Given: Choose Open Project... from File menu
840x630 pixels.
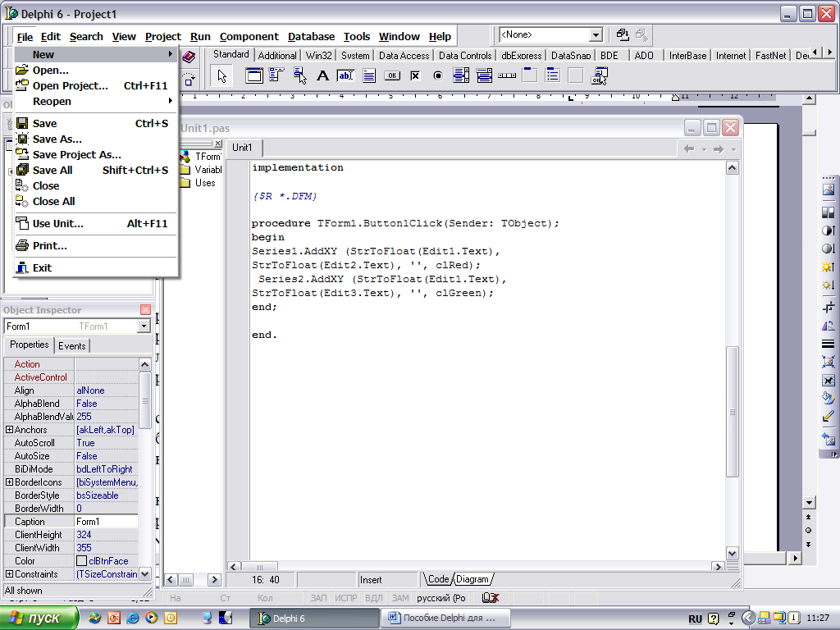Looking at the screenshot, I should [x=95, y=85].
